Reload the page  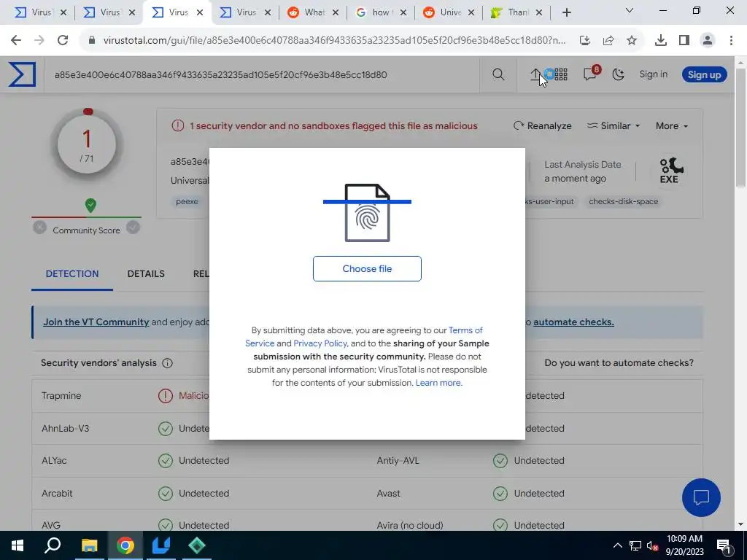coord(63,40)
